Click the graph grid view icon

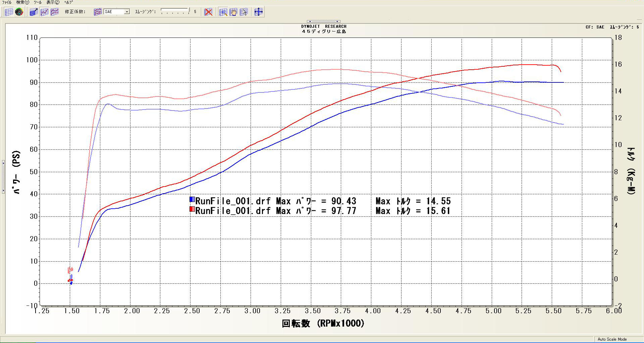click(9, 12)
